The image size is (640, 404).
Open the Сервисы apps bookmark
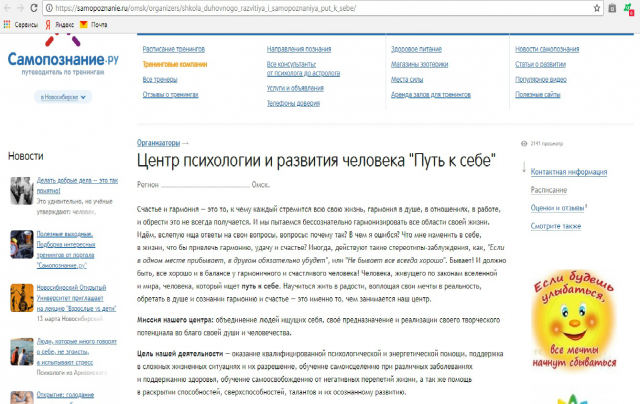pyautogui.click(x=20, y=25)
